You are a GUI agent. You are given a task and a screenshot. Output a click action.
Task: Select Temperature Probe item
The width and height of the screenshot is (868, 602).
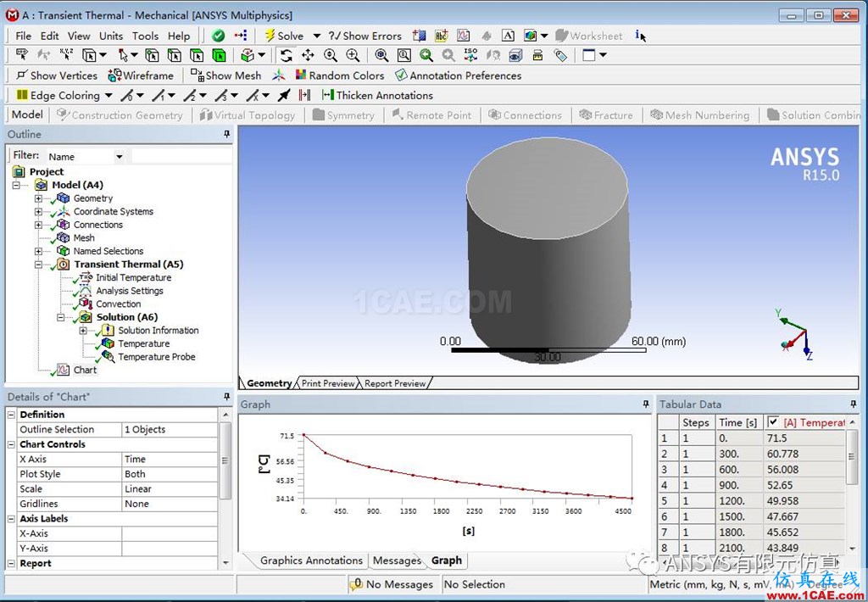157,357
